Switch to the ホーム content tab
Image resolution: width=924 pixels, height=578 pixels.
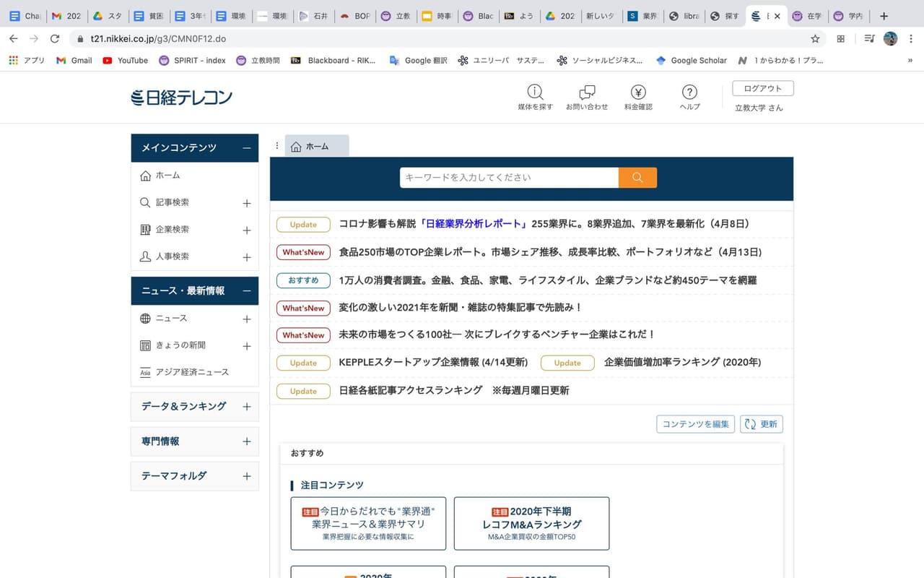pos(317,146)
